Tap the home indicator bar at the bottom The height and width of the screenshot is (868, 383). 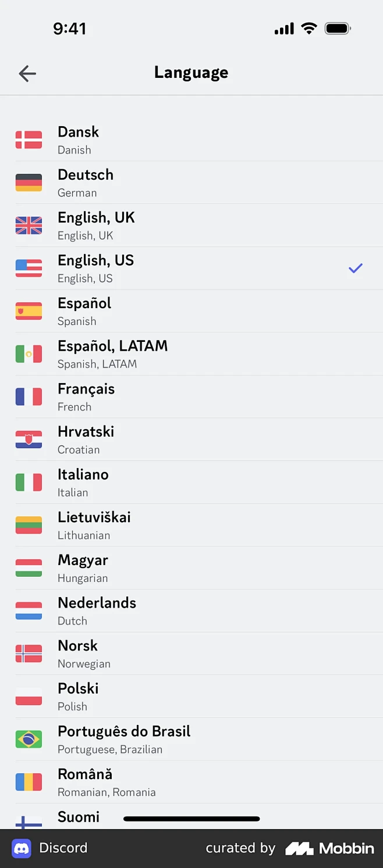click(191, 818)
